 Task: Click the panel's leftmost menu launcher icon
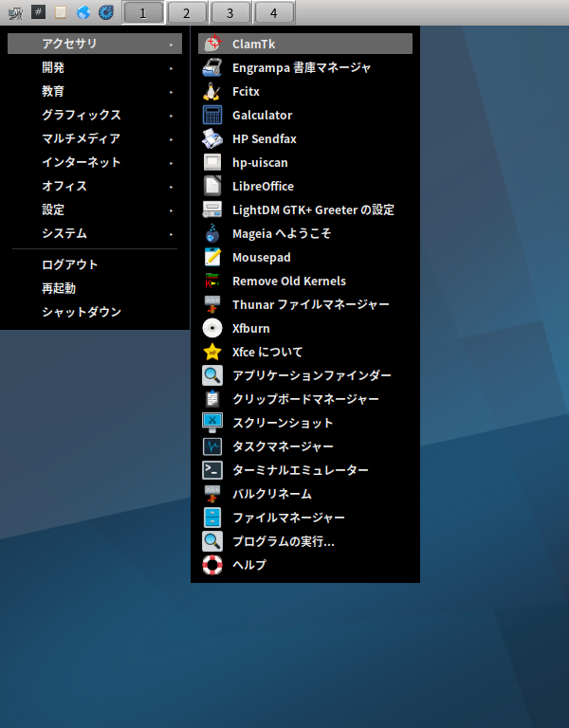(15, 12)
